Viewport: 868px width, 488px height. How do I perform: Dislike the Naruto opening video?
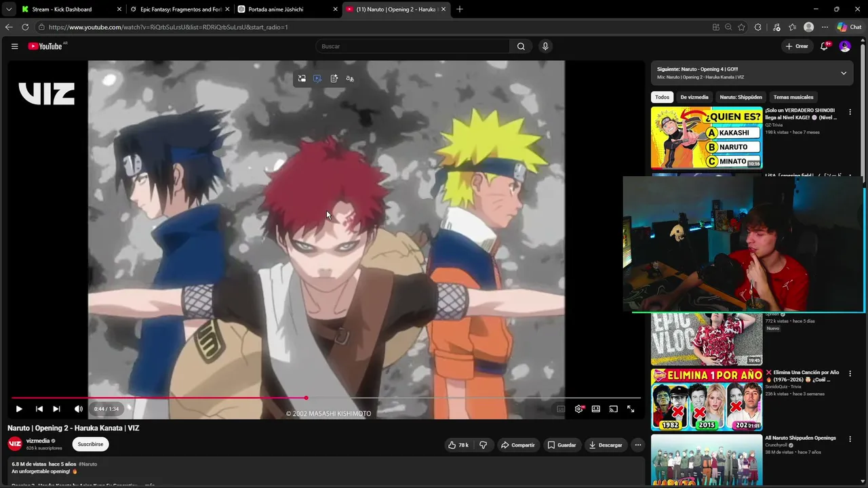(x=484, y=445)
